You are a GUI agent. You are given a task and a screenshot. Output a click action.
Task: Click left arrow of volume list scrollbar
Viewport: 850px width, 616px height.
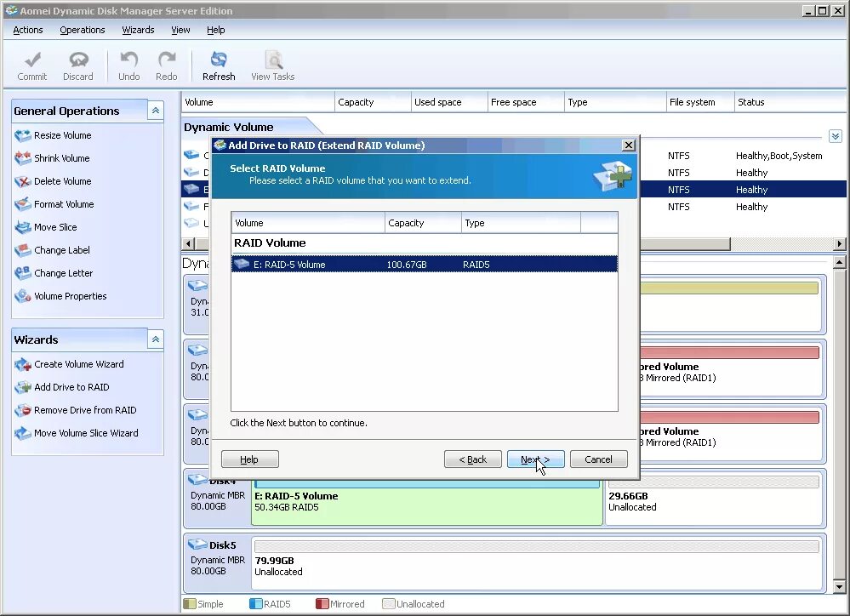pyautogui.click(x=189, y=244)
